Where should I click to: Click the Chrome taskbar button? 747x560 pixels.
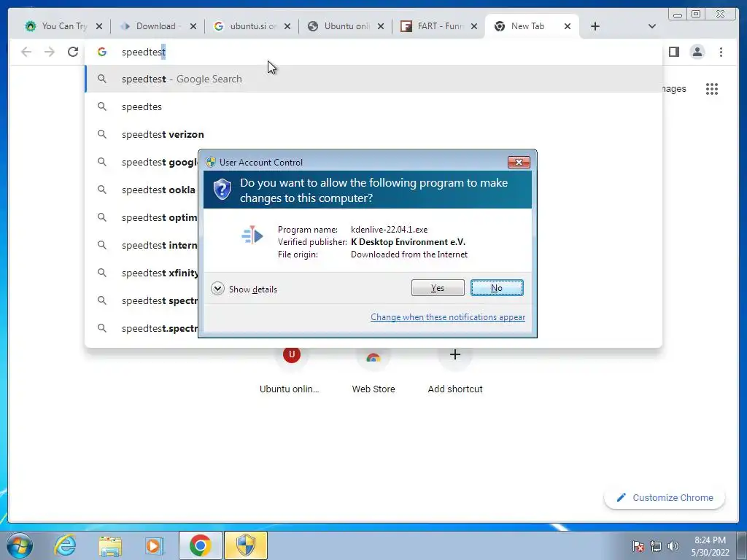(x=200, y=545)
